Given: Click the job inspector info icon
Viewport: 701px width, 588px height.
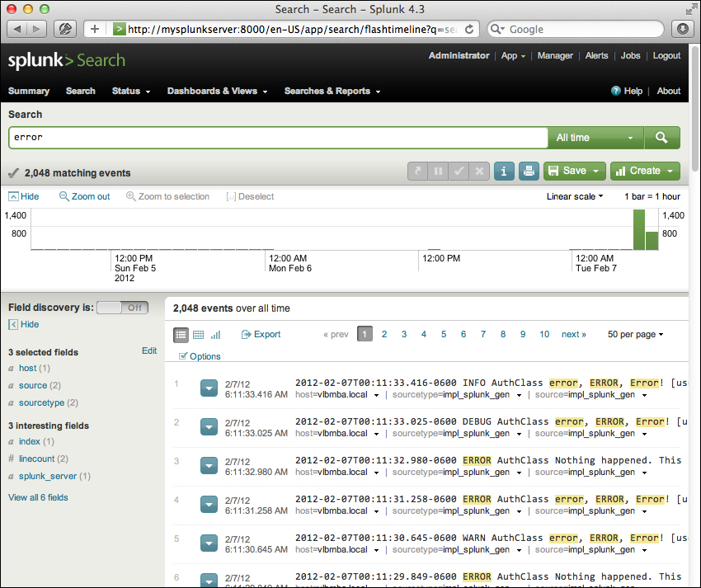Looking at the screenshot, I should tap(504, 172).
